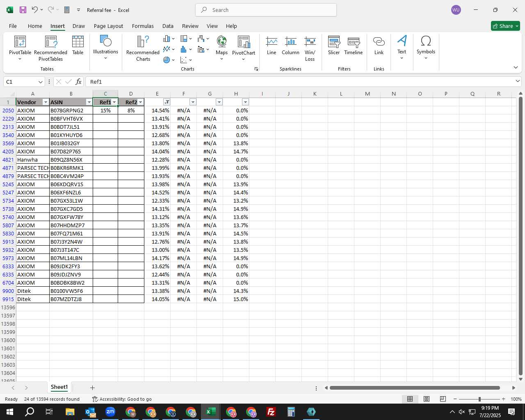
Task: Click the vertical scrollbar thumb
Action: (520, 236)
